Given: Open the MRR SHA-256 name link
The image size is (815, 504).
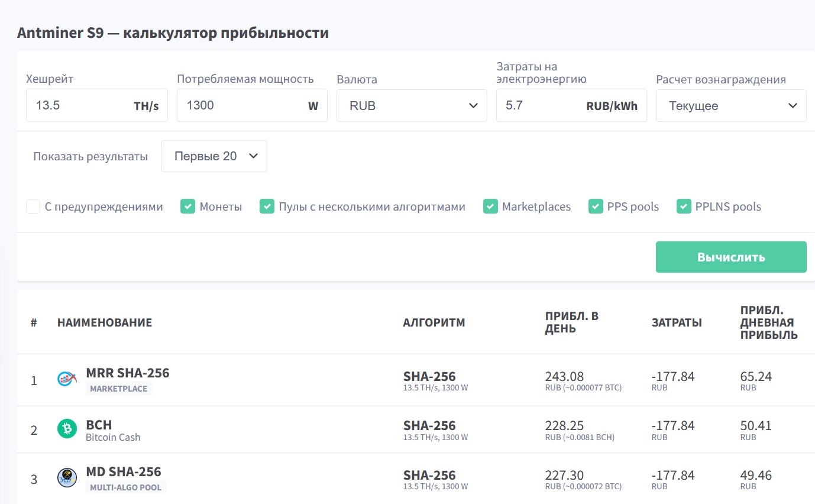Looking at the screenshot, I should 128,373.
